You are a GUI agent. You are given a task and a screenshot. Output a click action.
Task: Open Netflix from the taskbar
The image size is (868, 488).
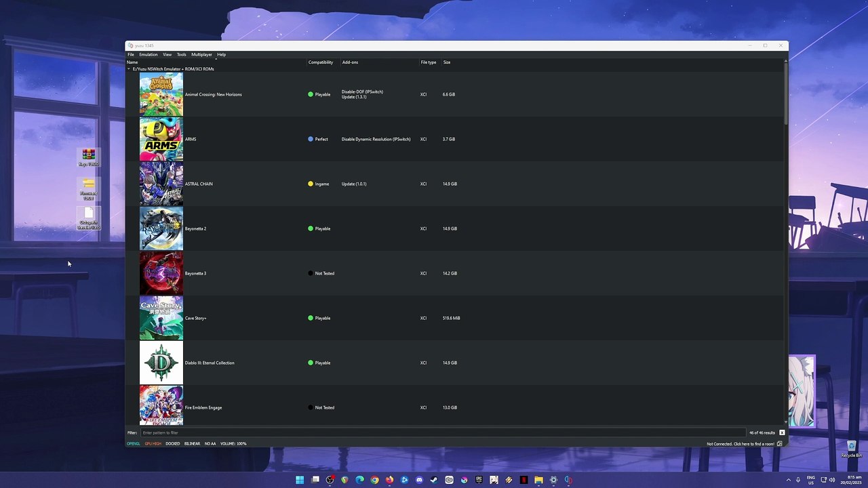point(524,480)
